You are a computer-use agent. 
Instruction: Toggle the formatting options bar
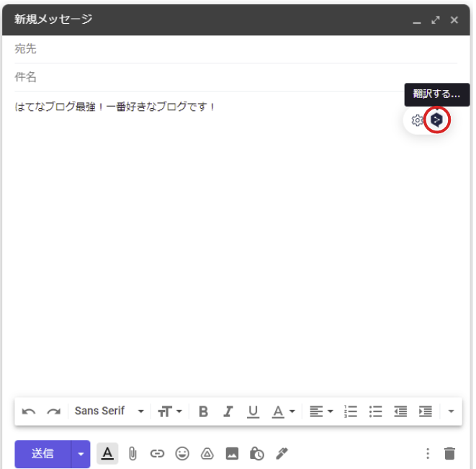coord(107,454)
